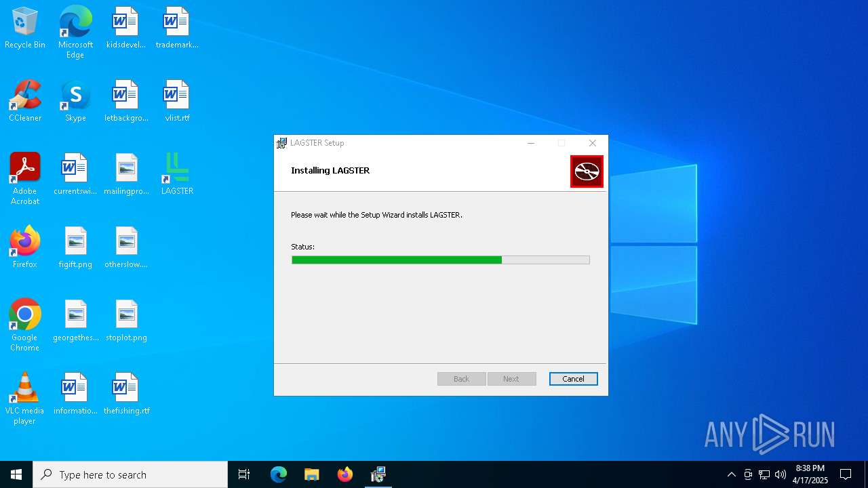
Task: Click the Status: label
Action: [x=302, y=247]
